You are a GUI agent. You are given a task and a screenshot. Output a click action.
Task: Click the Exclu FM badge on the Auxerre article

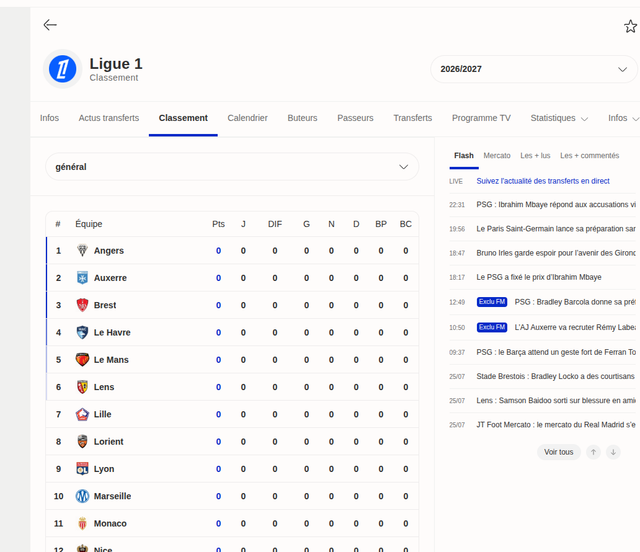492,327
